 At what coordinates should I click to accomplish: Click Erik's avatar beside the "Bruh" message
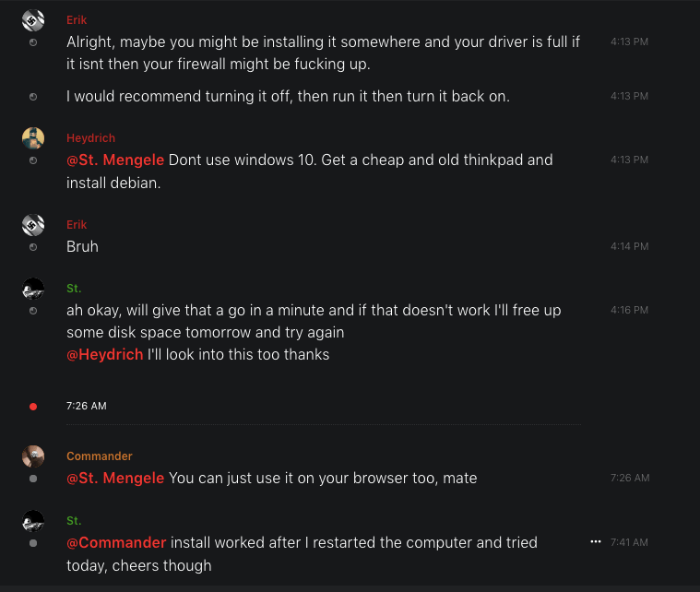click(33, 224)
